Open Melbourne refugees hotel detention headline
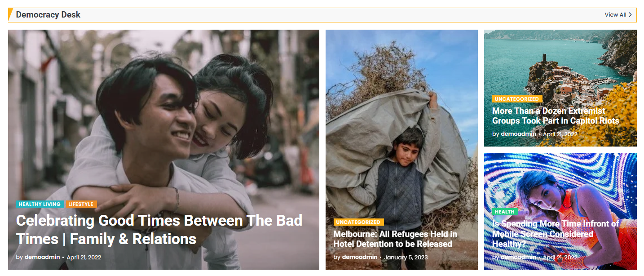This screenshot has height=276, width=644. coord(395,239)
